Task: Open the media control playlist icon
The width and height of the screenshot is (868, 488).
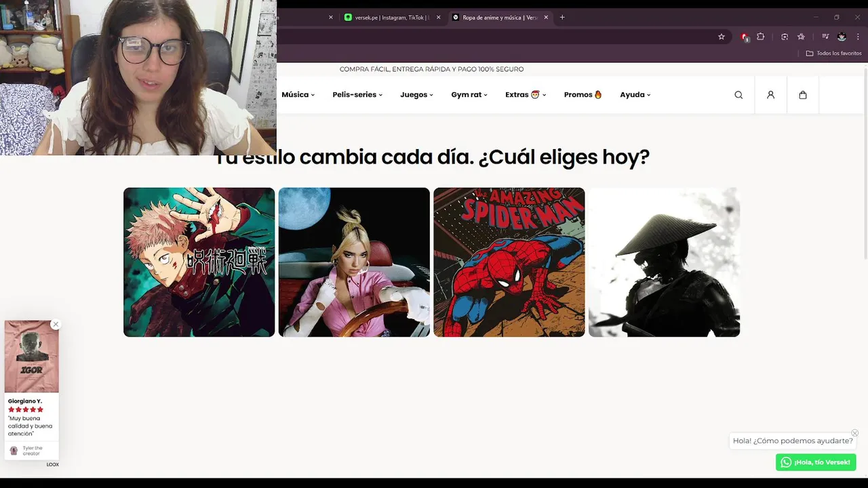Action: pos(825,37)
